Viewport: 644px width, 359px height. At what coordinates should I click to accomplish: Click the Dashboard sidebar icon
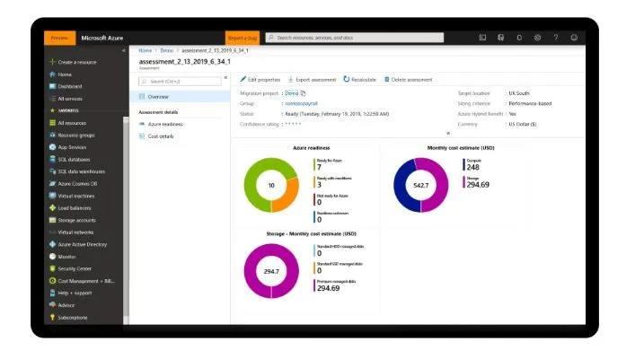click(x=52, y=86)
